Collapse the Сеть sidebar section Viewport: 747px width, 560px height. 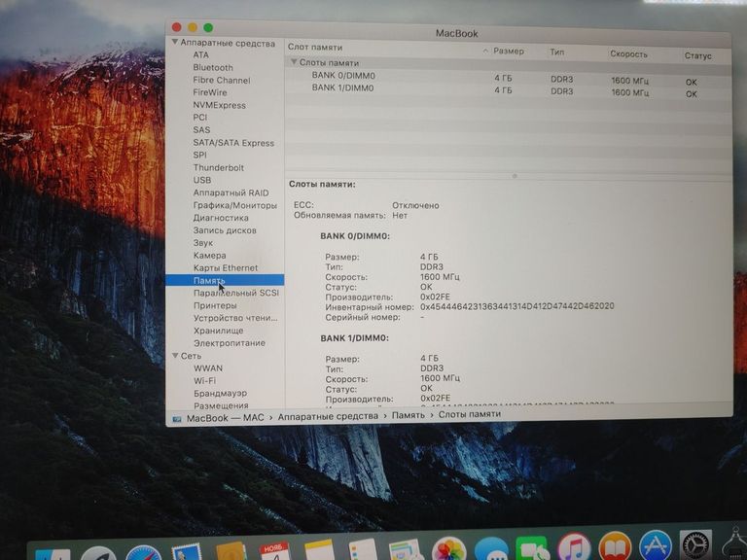pyautogui.click(x=175, y=355)
